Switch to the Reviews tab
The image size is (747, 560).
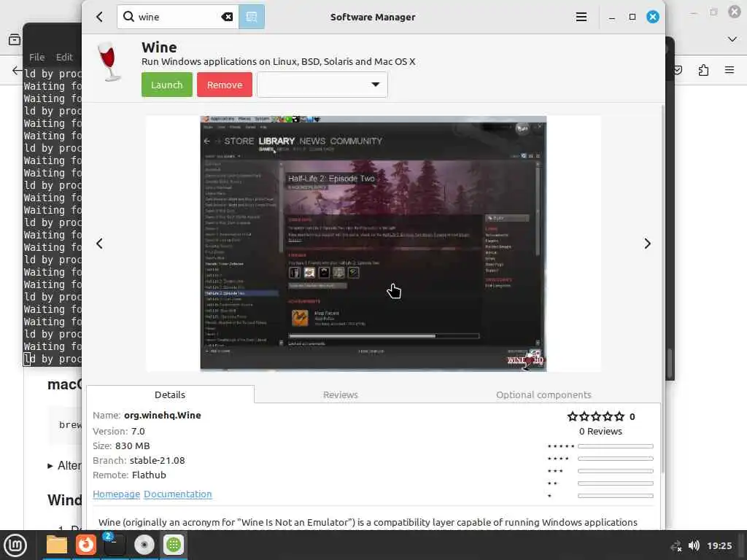[340, 394]
